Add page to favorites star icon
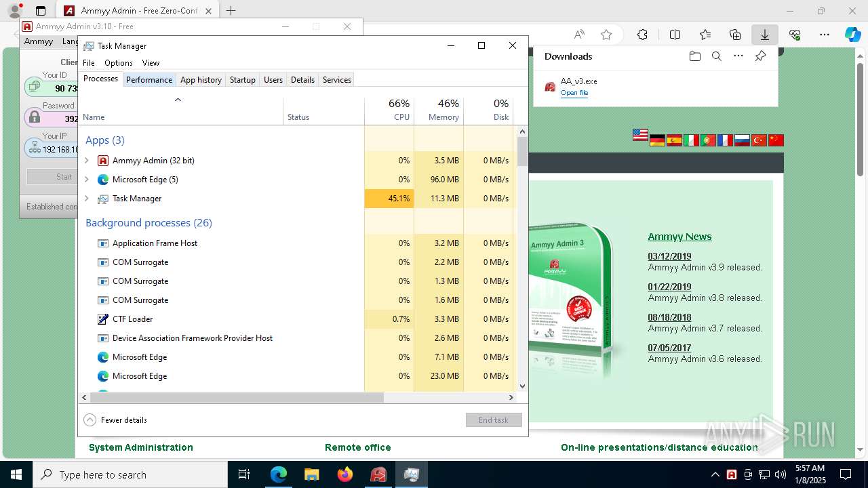Image resolution: width=868 pixels, height=488 pixels. point(606,35)
